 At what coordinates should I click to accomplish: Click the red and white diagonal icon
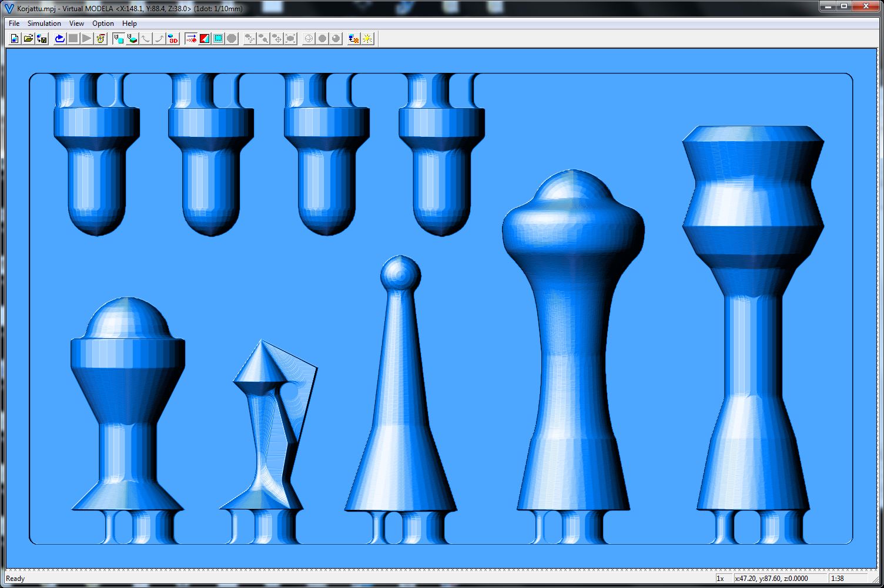(x=205, y=39)
